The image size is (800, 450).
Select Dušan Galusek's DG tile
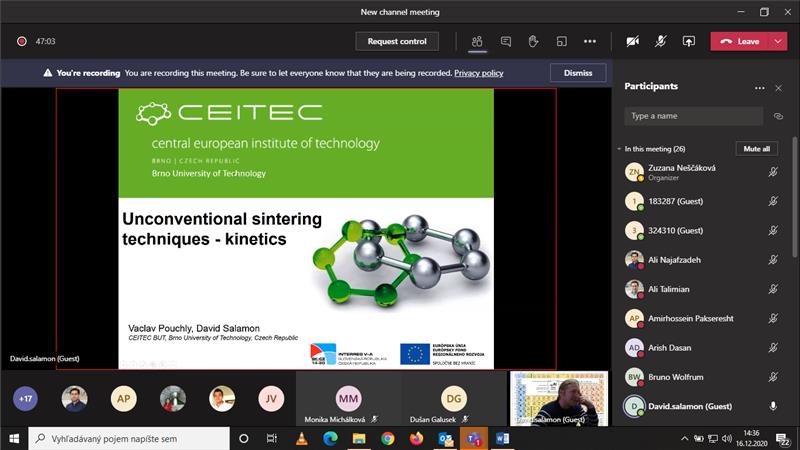point(454,398)
